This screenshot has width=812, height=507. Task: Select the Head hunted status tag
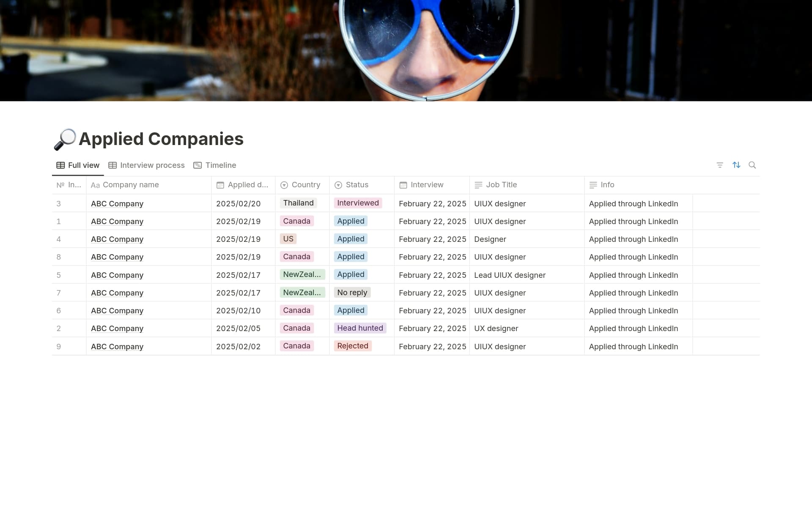360,328
